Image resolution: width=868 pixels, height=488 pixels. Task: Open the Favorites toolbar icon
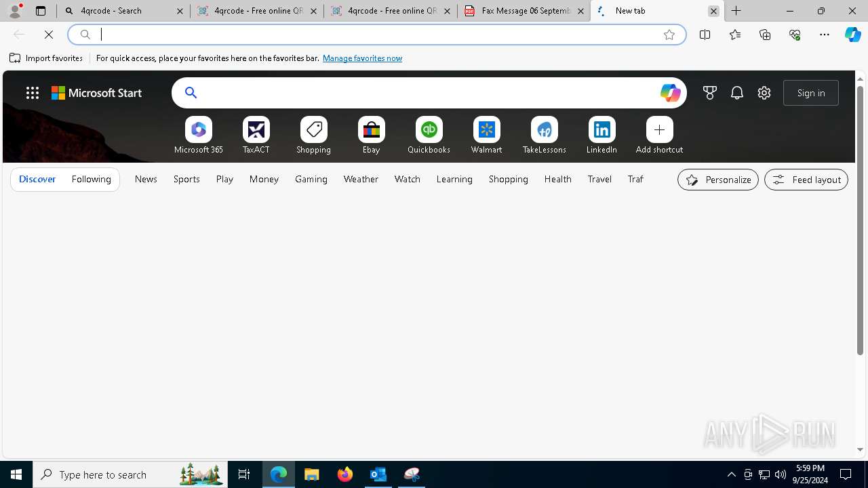pyautogui.click(x=735, y=35)
